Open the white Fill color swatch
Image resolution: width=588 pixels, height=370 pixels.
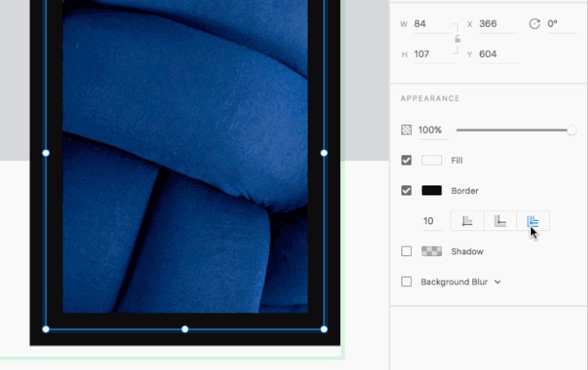coord(432,160)
